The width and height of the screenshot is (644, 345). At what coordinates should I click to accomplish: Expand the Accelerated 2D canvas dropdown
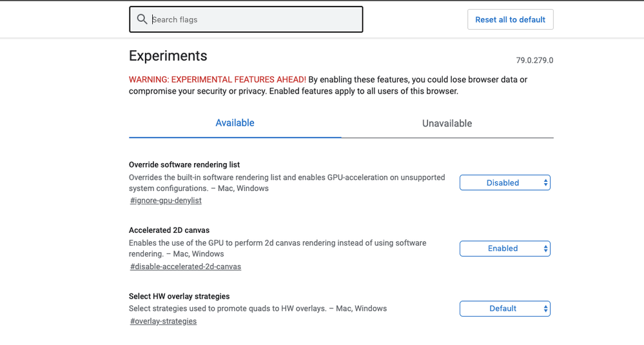tap(504, 248)
